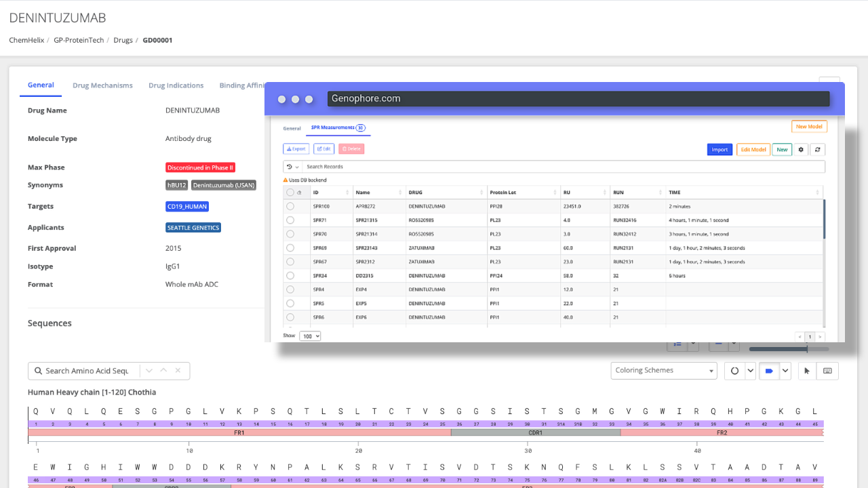This screenshot has height=488, width=868.
Task: Click the Search Amino Acid Sequence field
Action: click(86, 371)
